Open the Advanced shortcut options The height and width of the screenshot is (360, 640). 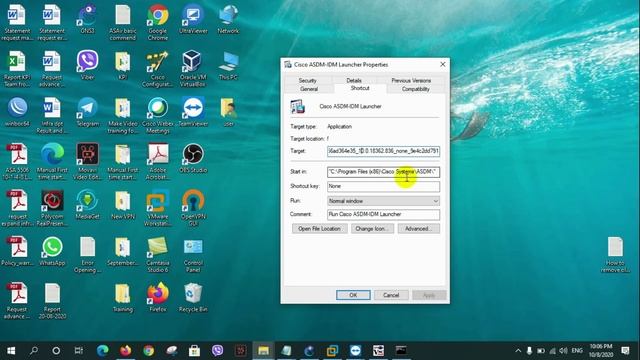point(418,229)
